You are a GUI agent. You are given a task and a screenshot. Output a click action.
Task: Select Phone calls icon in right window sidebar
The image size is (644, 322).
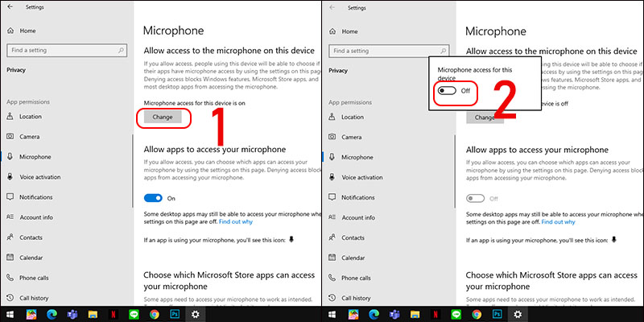click(x=332, y=278)
